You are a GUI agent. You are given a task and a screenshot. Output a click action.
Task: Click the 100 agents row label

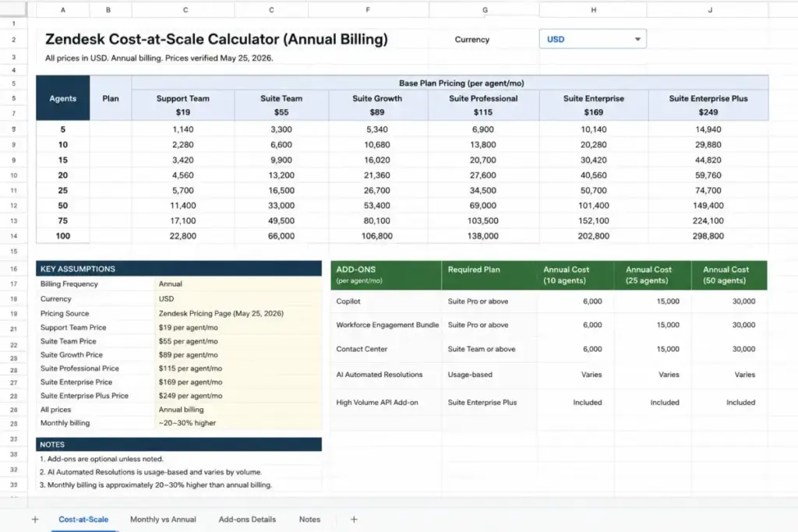pyautogui.click(x=62, y=236)
